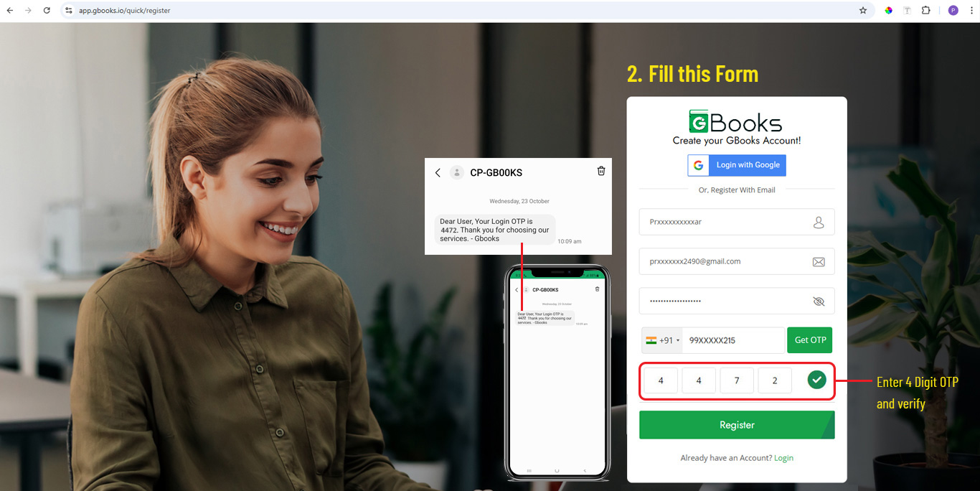
Task: Click the green verify checkmark icon
Action: tap(816, 380)
